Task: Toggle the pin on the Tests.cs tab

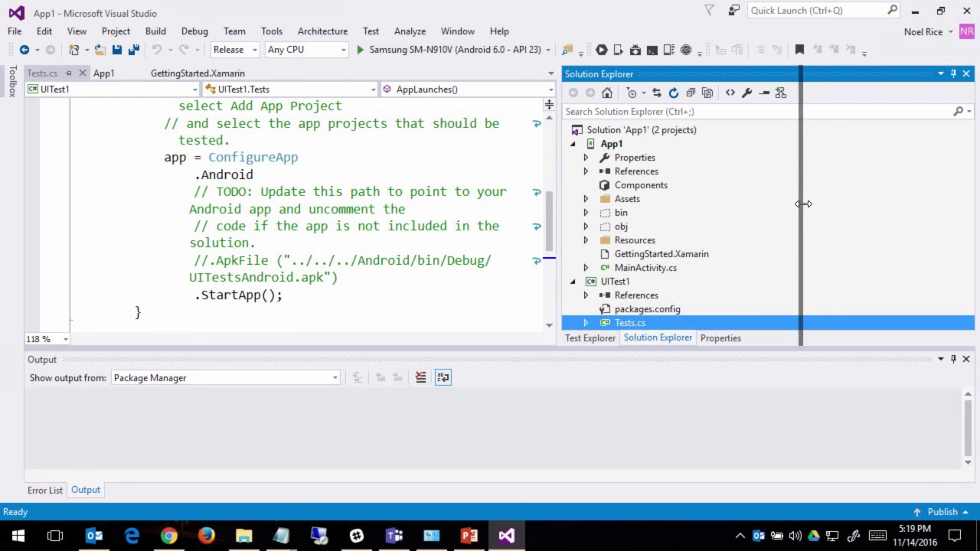Action: coord(68,73)
